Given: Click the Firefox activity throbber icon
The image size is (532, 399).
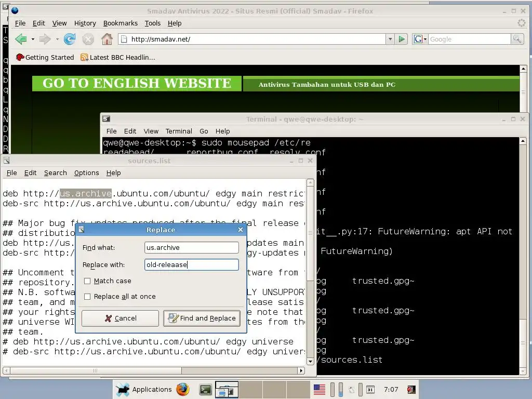Looking at the screenshot, I should [x=521, y=23].
